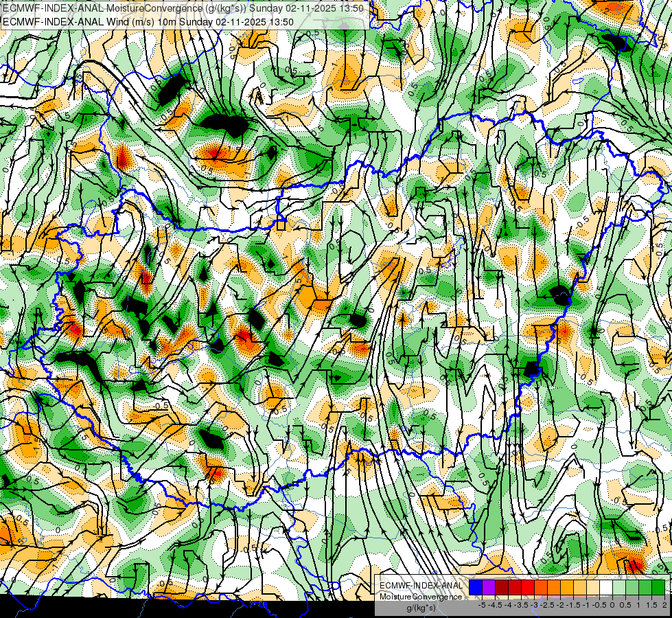Pick the darkest green legend swatch
This screenshot has width=672, height=618.
pos(658,588)
